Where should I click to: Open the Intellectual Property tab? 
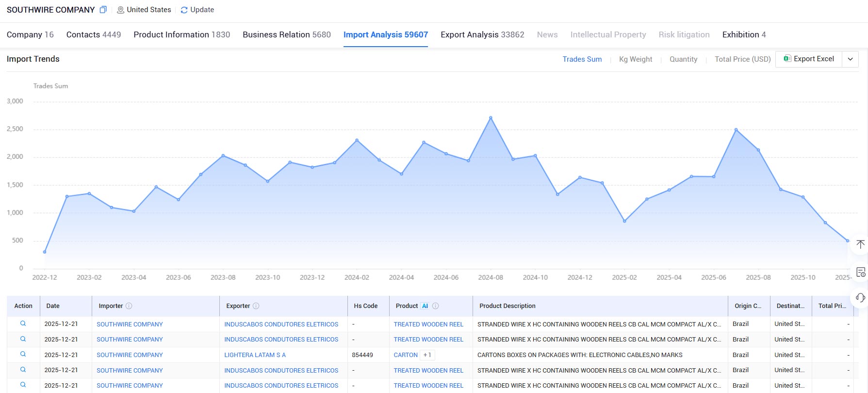pos(608,34)
